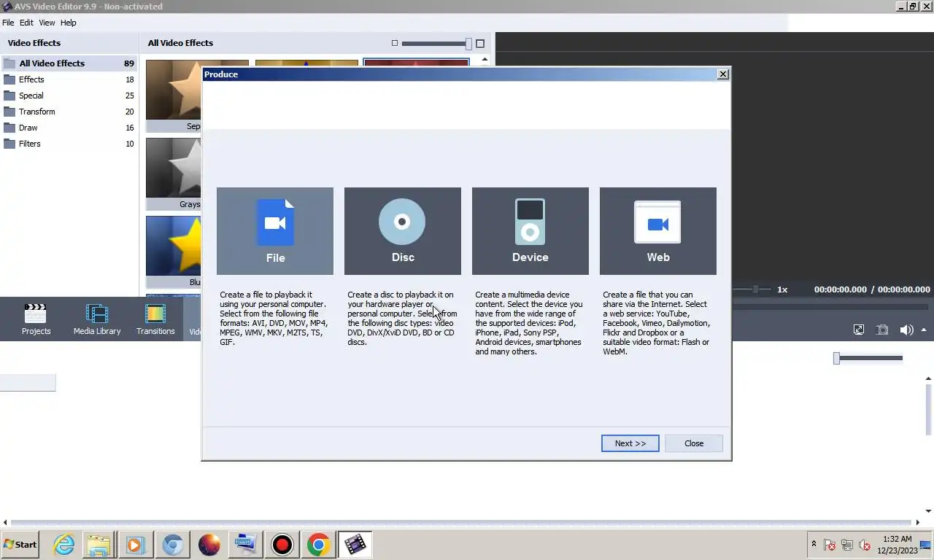Viewport: 934px width, 560px height.
Task: Show hidden system tray icons
Action: coord(814,545)
